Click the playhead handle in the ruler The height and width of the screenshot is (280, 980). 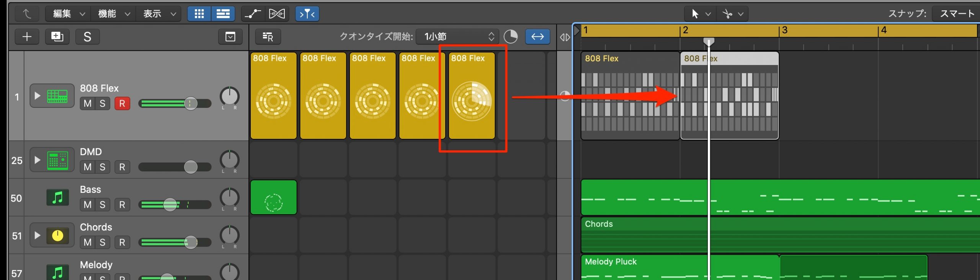click(x=709, y=42)
